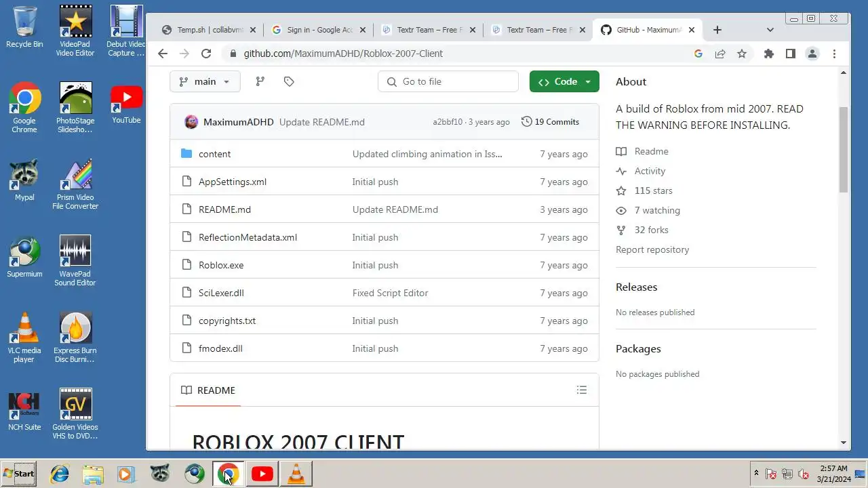This screenshot has height=488, width=868.
Task: Open WavePad Sound Editor desktop icon
Action: point(75,261)
